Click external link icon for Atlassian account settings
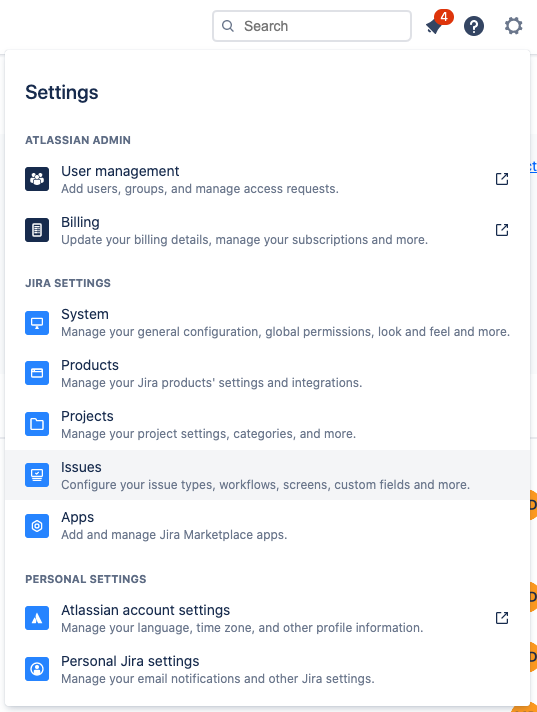Image resolution: width=537 pixels, height=712 pixels. click(502, 618)
